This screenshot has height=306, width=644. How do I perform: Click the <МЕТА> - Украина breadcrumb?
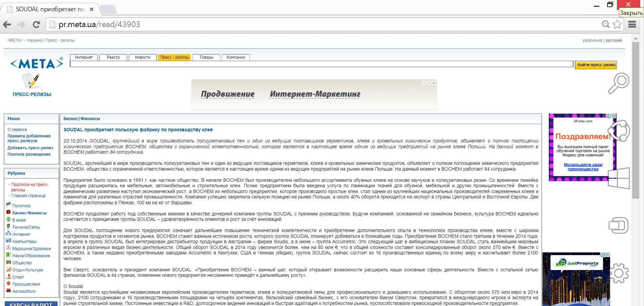point(24,40)
